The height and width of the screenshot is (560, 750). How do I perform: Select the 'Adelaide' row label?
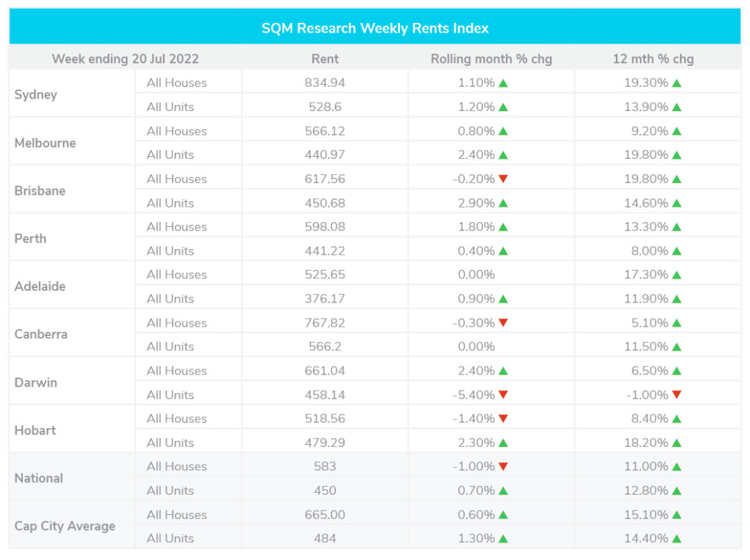pyautogui.click(x=40, y=286)
